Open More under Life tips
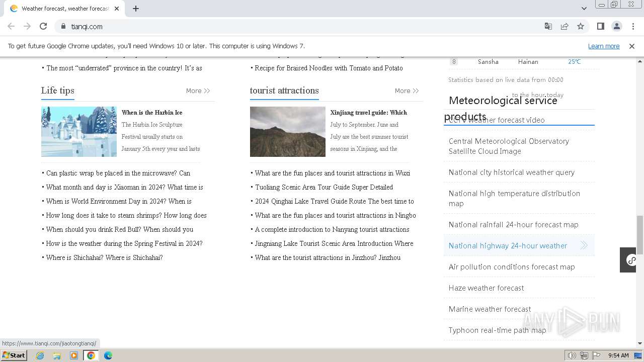This screenshot has width=644, height=362. 198,91
